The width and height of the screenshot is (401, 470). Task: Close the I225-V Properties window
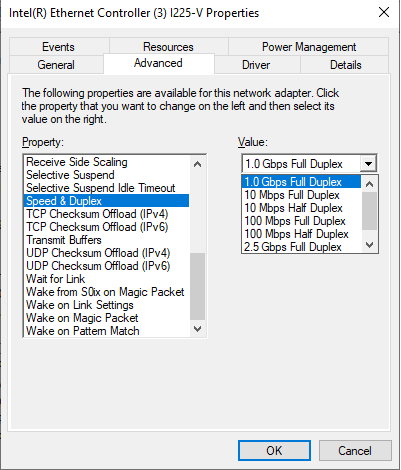pos(384,12)
